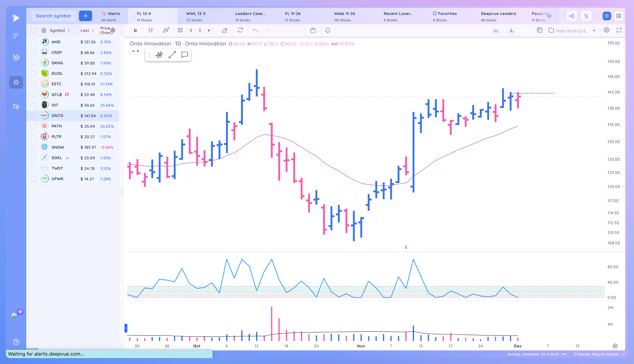
Task: Switch to the FL 11-26 watchlist tab
Action: point(300,16)
